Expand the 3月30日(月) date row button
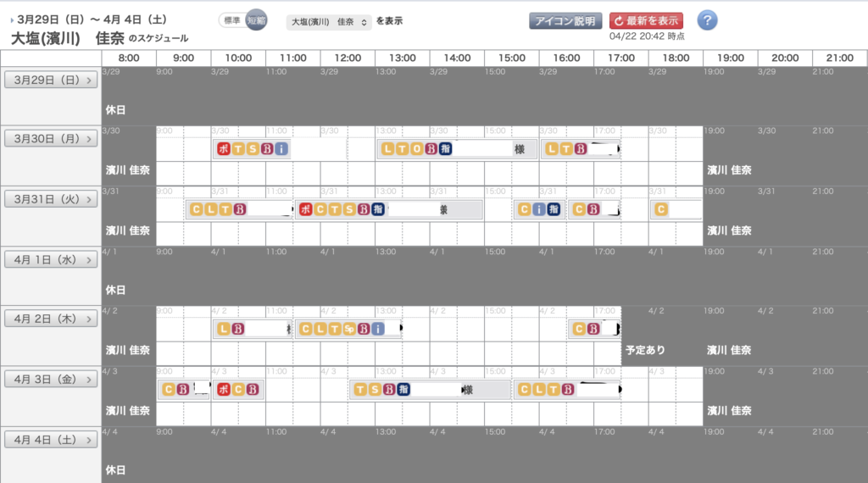Image resolution: width=868 pixels, height=483 pixels. click(50, 140)
